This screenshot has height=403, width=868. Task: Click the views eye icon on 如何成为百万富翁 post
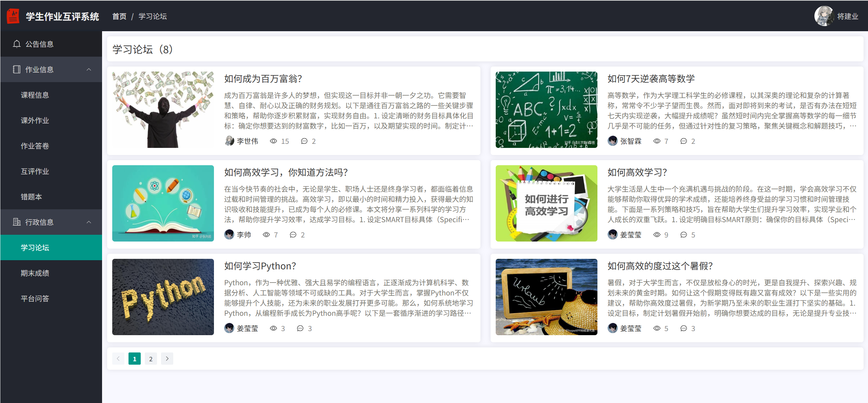pos(273,141)
